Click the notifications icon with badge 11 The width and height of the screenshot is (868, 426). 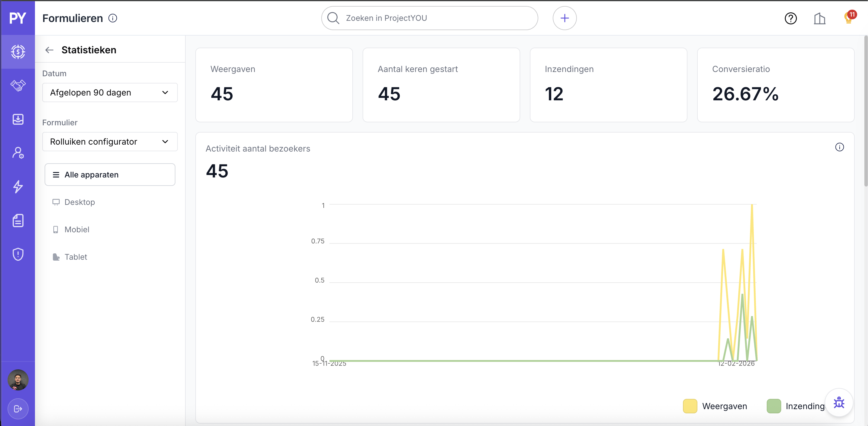click(x=848, y=18)
